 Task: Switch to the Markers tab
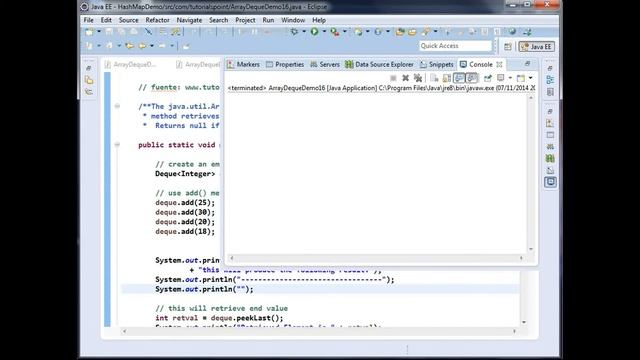tap(244, 64)
